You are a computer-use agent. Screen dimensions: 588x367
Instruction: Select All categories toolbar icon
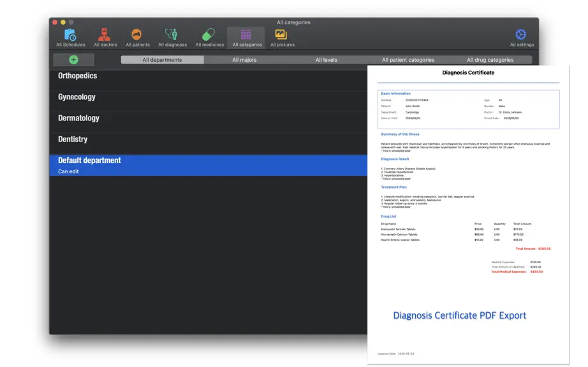247,38
